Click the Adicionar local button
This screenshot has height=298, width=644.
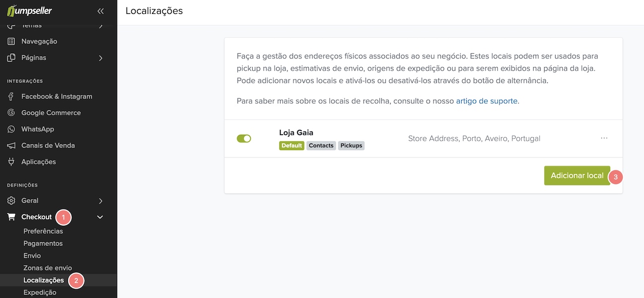point(577,176)
